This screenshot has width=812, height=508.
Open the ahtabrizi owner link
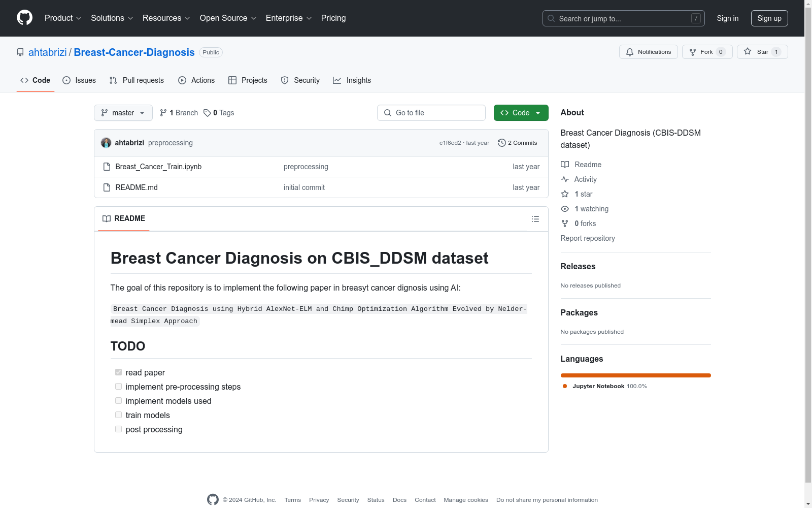(48, 52)
